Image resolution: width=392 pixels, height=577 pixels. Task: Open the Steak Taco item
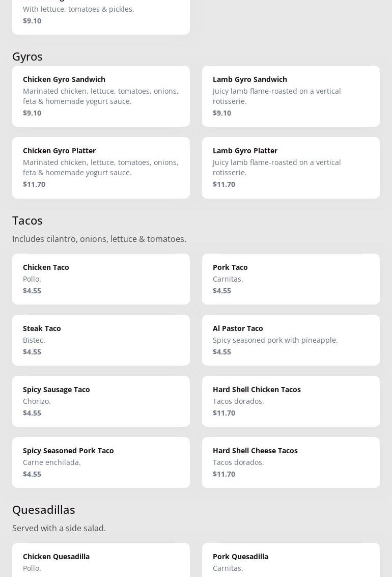[101, 340]
